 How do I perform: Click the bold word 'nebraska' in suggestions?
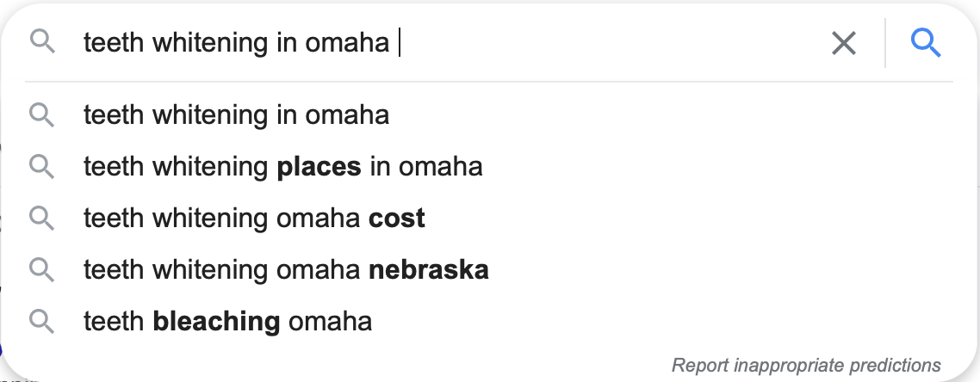click(428, 269)
